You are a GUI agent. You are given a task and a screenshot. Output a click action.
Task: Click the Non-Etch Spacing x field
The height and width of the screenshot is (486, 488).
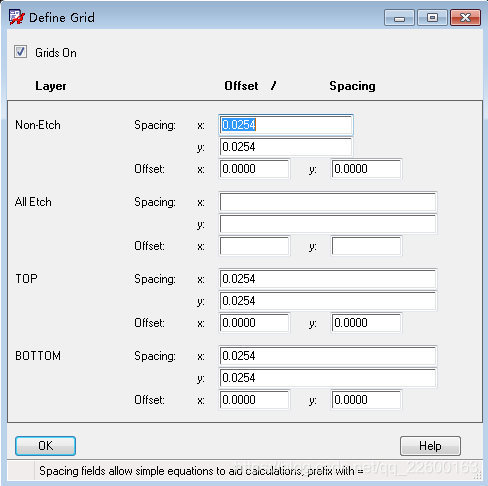(286, 125)
